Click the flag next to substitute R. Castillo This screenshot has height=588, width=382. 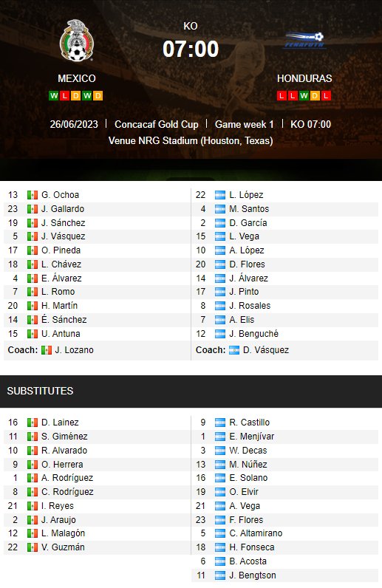[220, 423]
